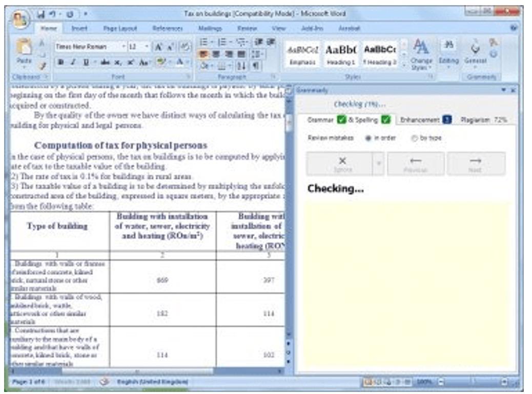The image size is (532, 394).
Task: Switch to the Enhancement tab in Grammarly
Action: [426, 120]
